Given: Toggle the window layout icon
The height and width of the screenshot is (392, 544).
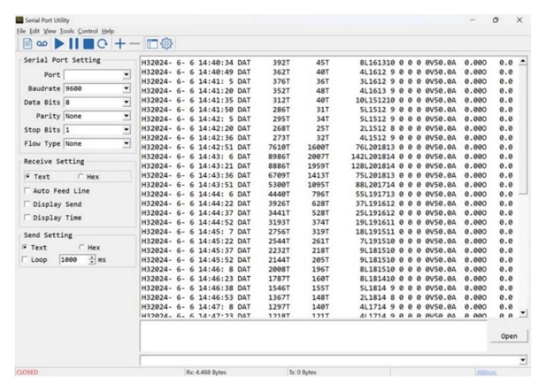Looking at the screenshot, I should [152, 44].
